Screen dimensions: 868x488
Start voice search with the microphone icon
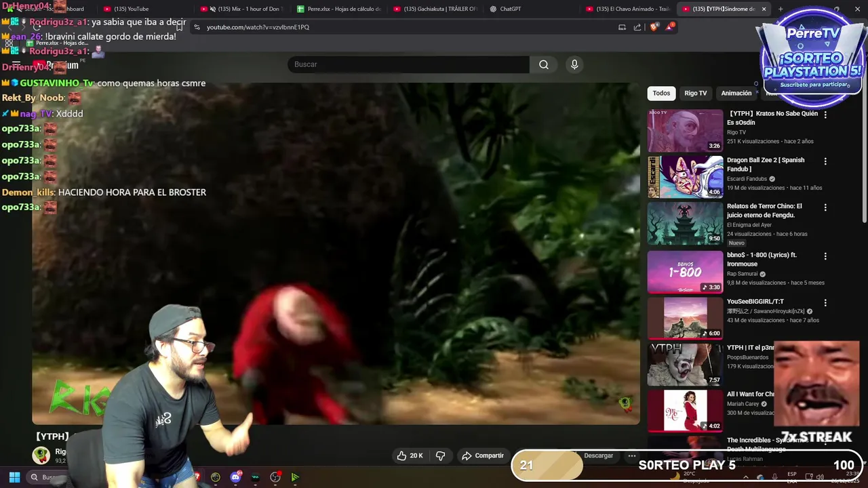pos(574,64)
